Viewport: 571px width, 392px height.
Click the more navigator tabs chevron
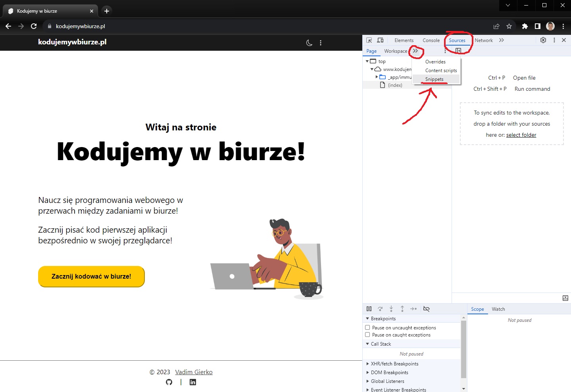(415, 51)
